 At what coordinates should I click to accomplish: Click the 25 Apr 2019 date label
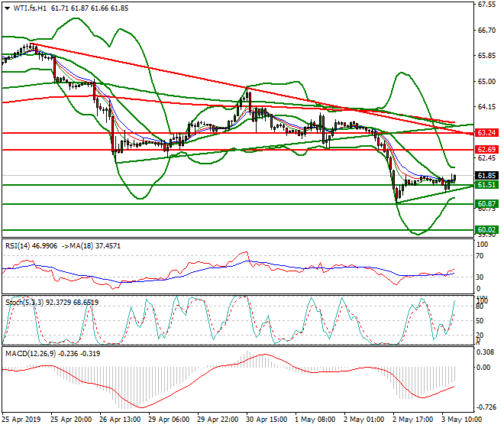[21, 420]
